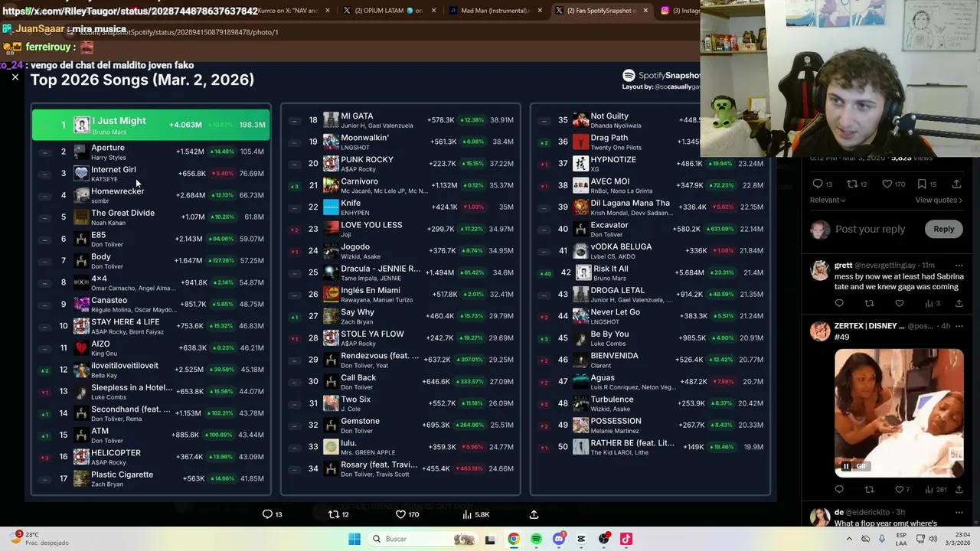Open Task View from the taskbar
The width and height of the screenshot is (980, 551).
point(490,539)
